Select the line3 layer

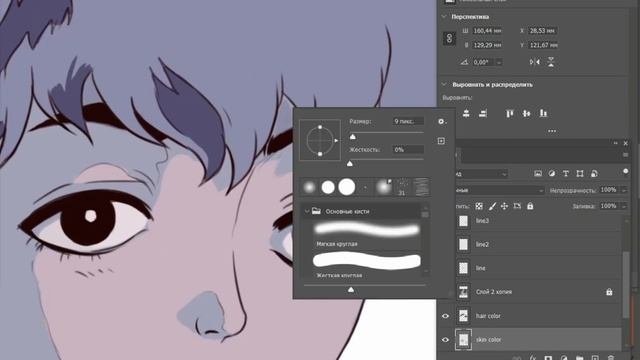[x=538, y=221]
